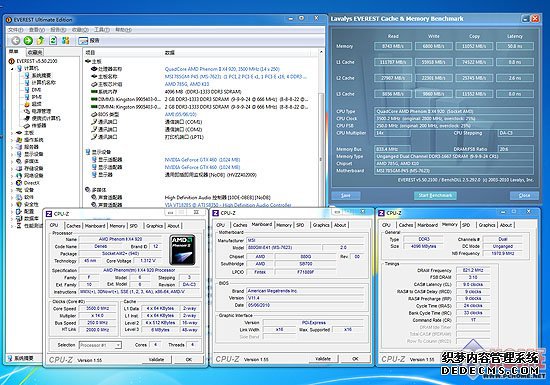Select the 主板芯片组 row in EVEREST list
The height and width of the screenshot is (385, 550).
click(x=200, y=84)
